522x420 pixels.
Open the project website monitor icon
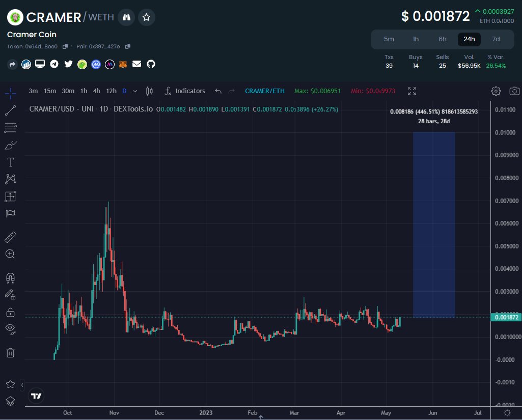click(40, 64)
